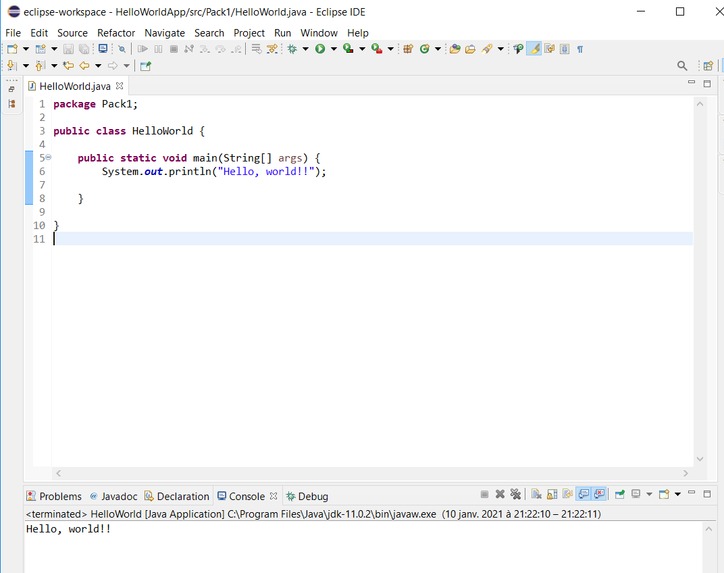Viewport: 724px width, 573px height.
Task: Expand the New Java Class dropdown arrow
Action: point(438,49)
